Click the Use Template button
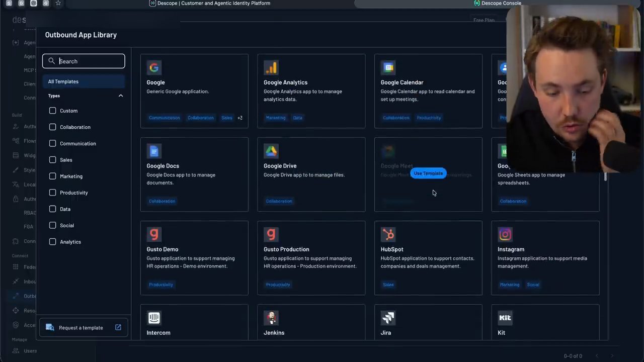The image size is (644, 362). (428, 173)
